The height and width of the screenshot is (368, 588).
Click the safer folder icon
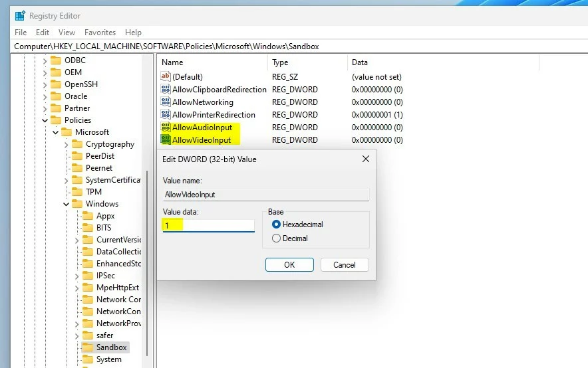88,335
